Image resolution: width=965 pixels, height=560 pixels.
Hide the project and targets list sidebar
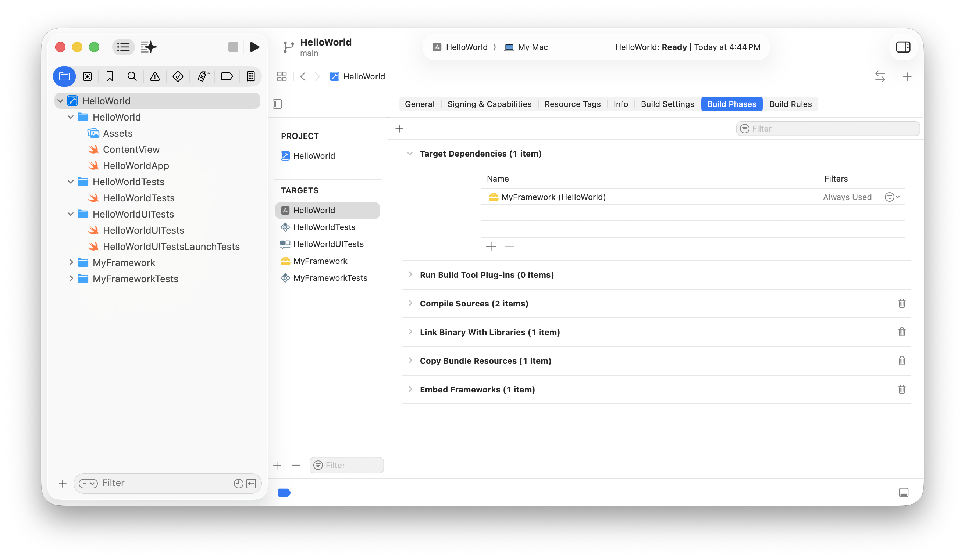tap(277, 104)
